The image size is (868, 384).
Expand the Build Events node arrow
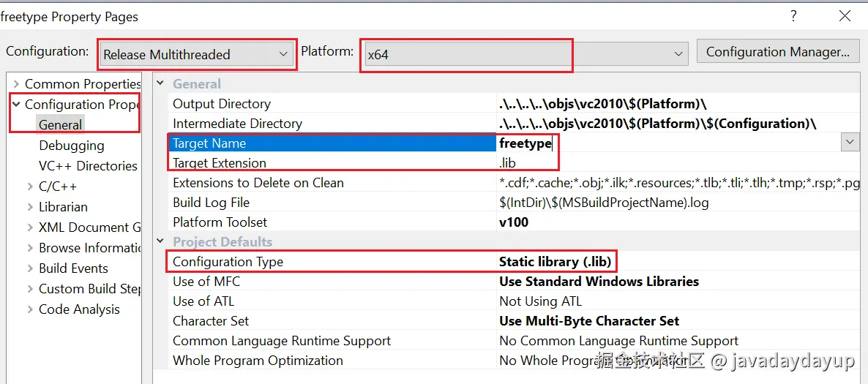click(x=30, y=268)
